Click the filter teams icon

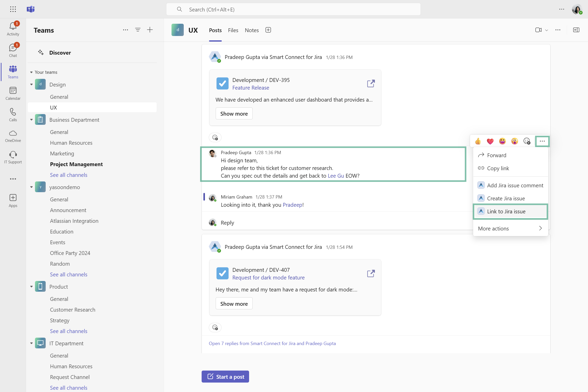click(138, 30)
